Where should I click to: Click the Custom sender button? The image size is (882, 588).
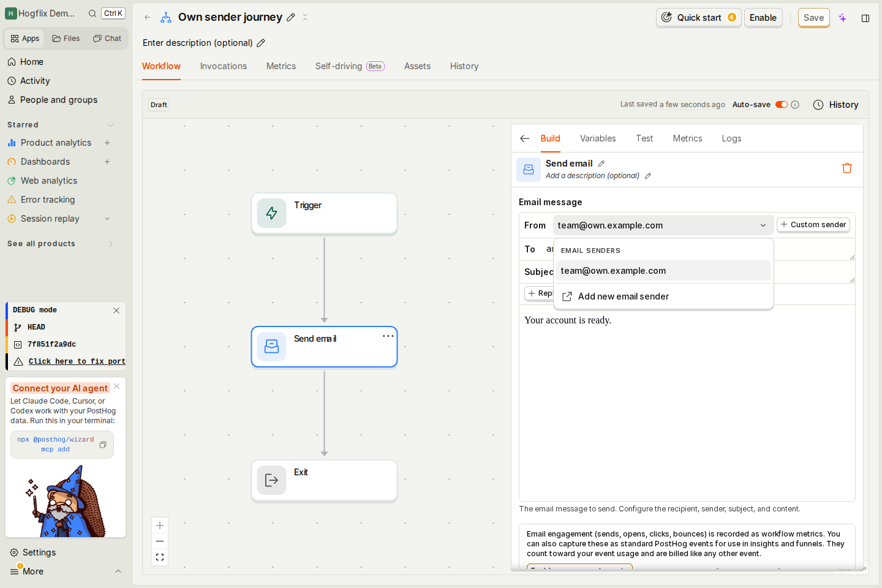[813, 225]
